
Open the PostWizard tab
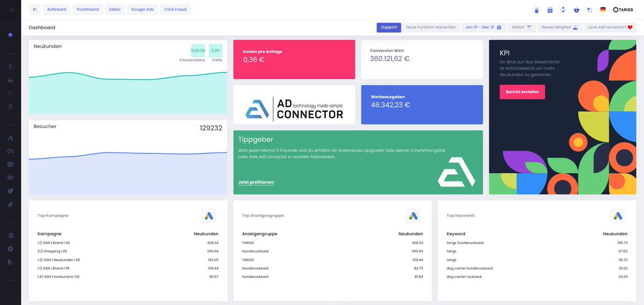point(87,9)
